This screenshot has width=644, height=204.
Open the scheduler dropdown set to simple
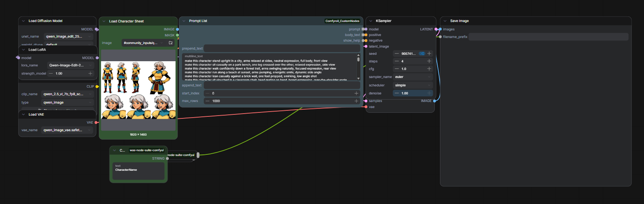pyautogui.click(x=413, y=85)
